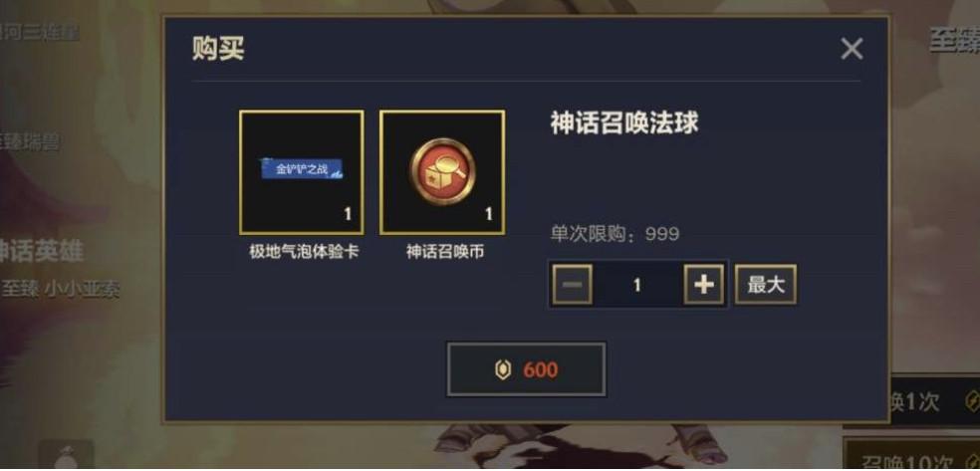980x471 pixels.
Task: Tap the 金铲铲之战 blue banner icon
Action: pos(302,169)
